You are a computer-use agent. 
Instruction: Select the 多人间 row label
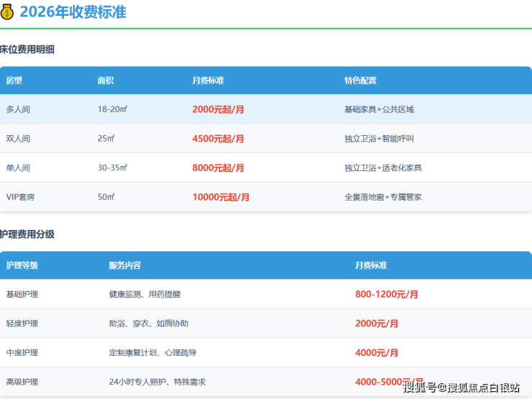click(x=18, y=109)
